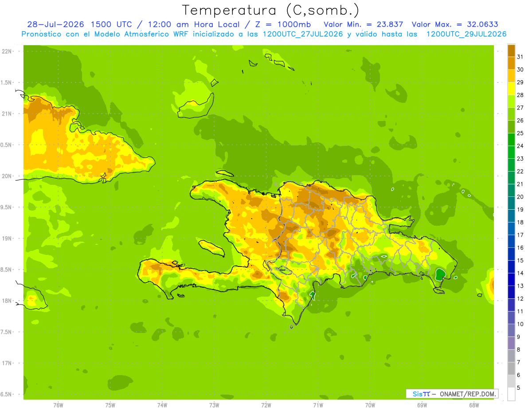The height and width of the screenshot is (411, 532).
Task: Click the legend value label 12
Action: click(x=520, y=299)
